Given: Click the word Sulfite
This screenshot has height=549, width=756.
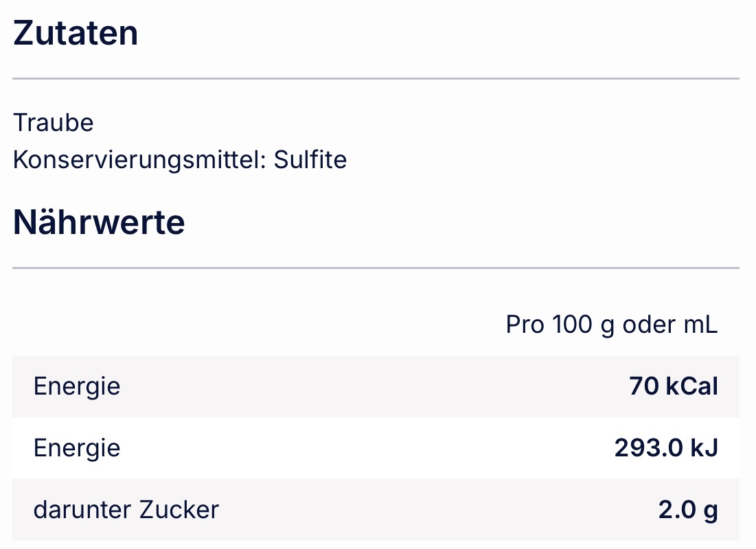Looking at the screenshot, I should click(x=310, y=159).
